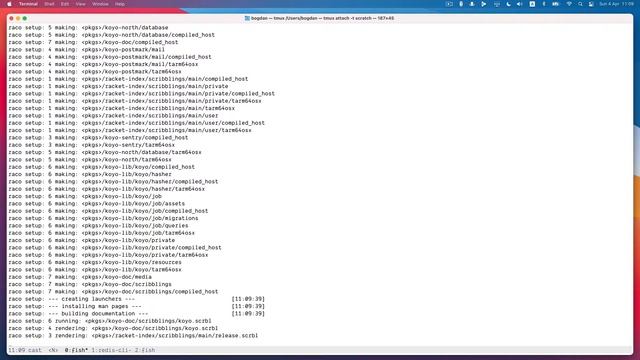Click the '<pkgs>/koyo-lib/koyo/hasher' line
This screenshot has height=360, width=640.
tap(90, 174)
